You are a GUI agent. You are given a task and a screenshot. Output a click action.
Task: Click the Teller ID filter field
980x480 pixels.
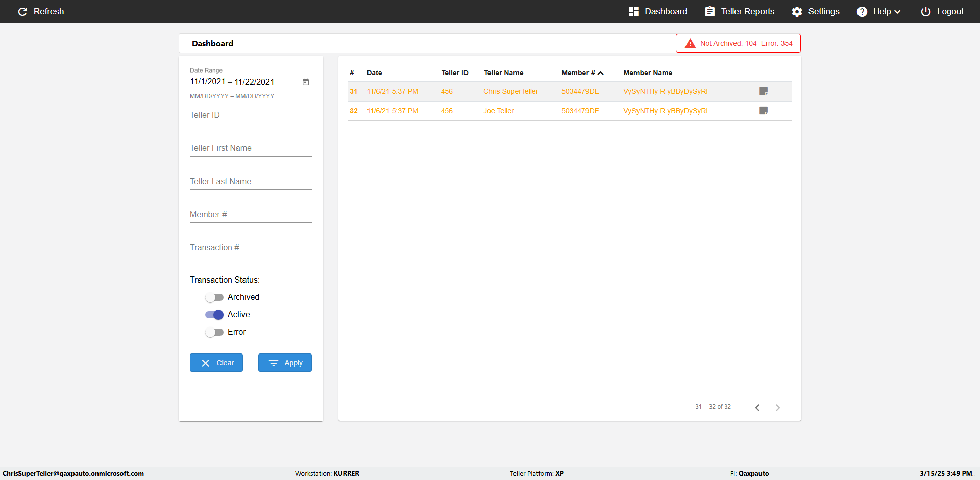pos(251,115)
